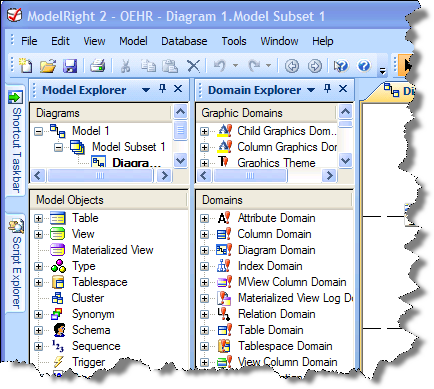Delete with the X toolbar icon
The width and height of the screenshot is (434, 389).
193,66
